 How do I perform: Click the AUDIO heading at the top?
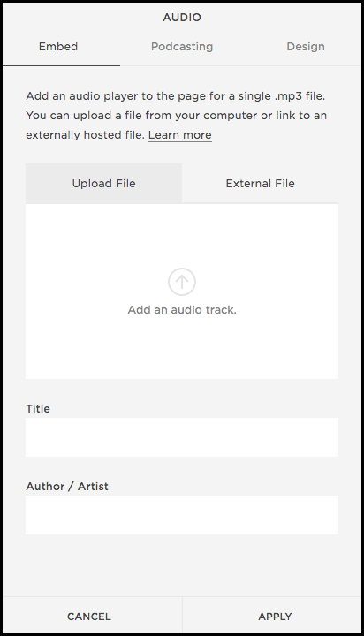click(182, 18)
